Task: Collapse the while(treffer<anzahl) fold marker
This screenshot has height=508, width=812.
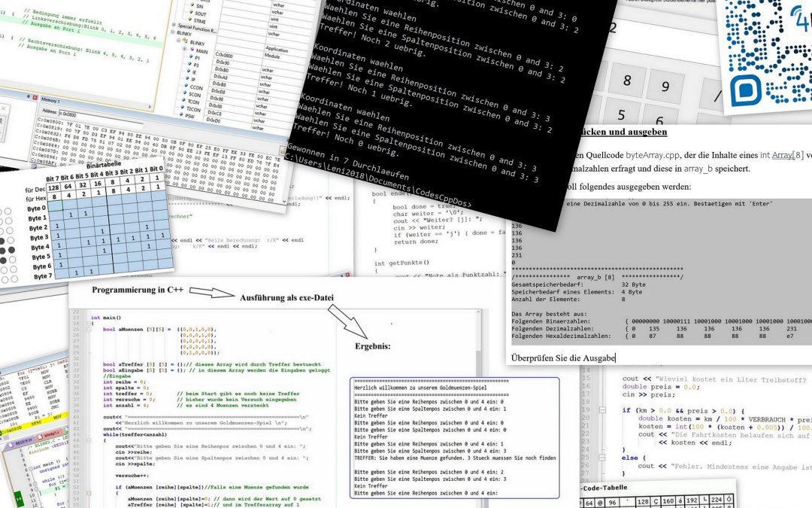Action: [89, 440]
